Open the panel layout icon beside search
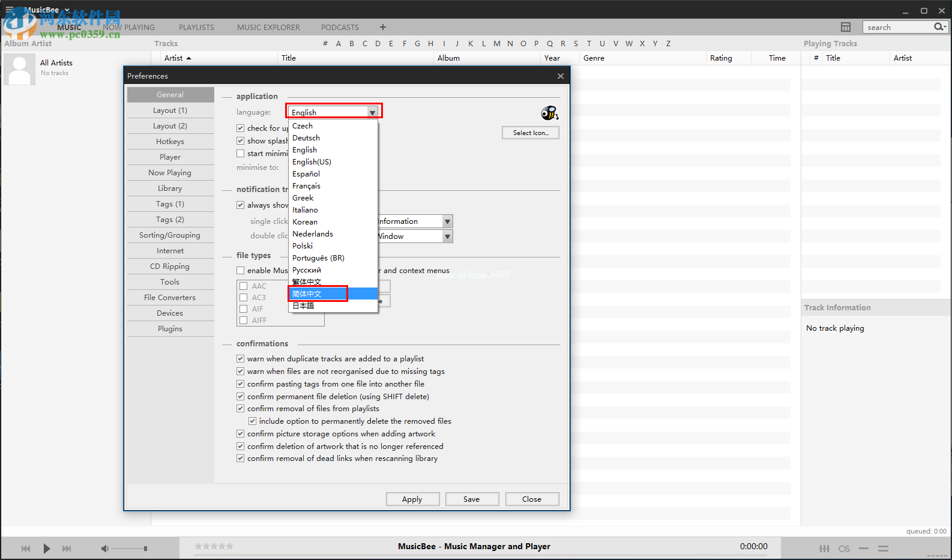The height and width of the screenshot is (560, 952). click(846, 27)
